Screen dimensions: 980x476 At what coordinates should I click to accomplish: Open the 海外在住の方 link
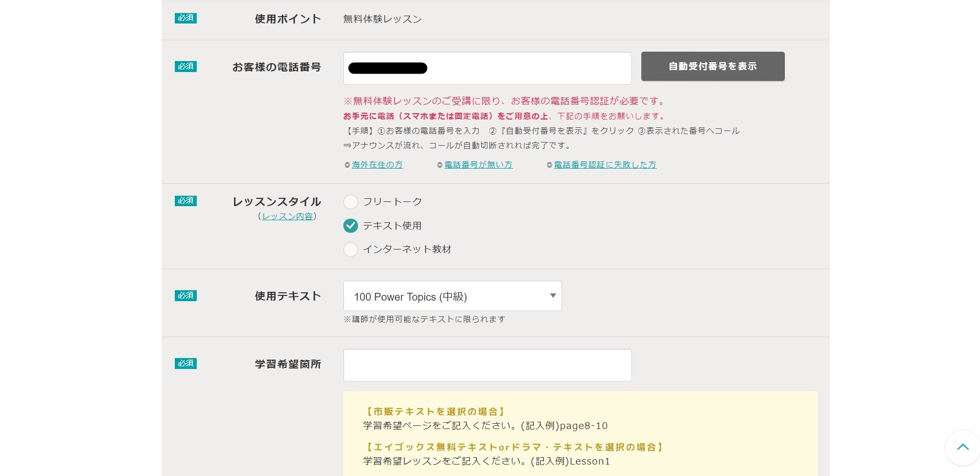(377, 165)
